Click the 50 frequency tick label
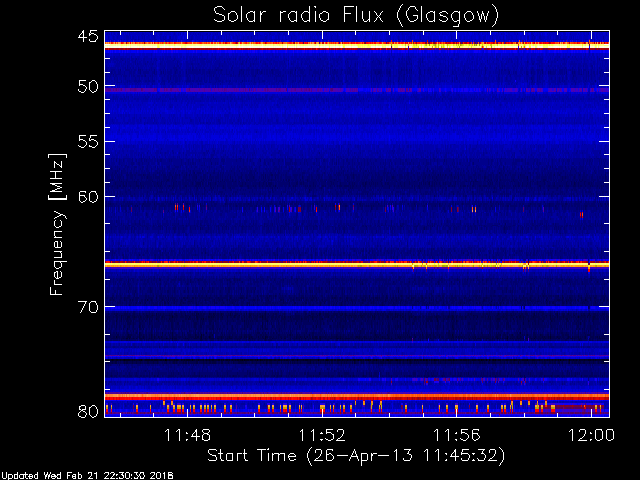 88,86
